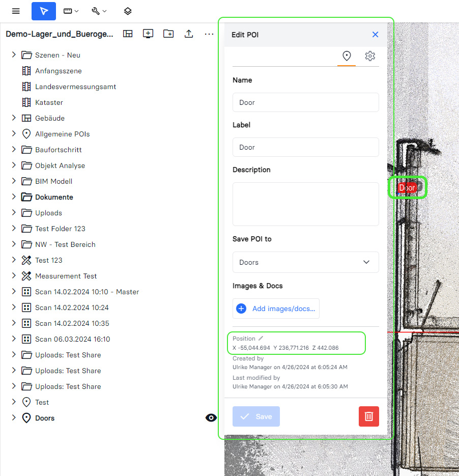Switch to the POI settings gear tab
459x476 pixels.
pos(370,56)
